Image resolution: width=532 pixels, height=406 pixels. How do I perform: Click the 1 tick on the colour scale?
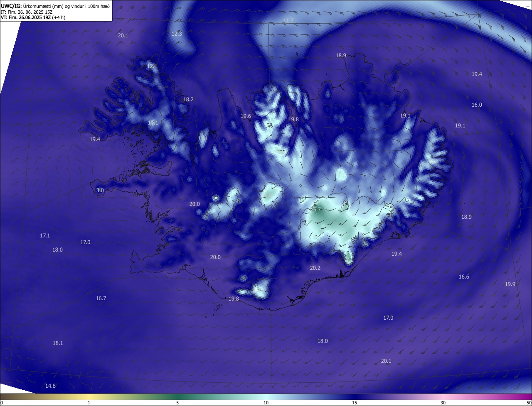[89, 403]
